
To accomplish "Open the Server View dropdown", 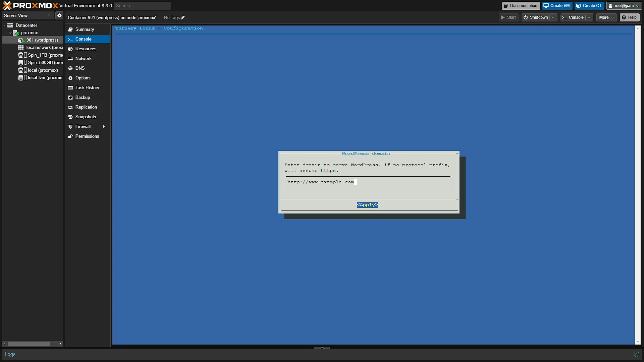I will [x=28, y=15].
